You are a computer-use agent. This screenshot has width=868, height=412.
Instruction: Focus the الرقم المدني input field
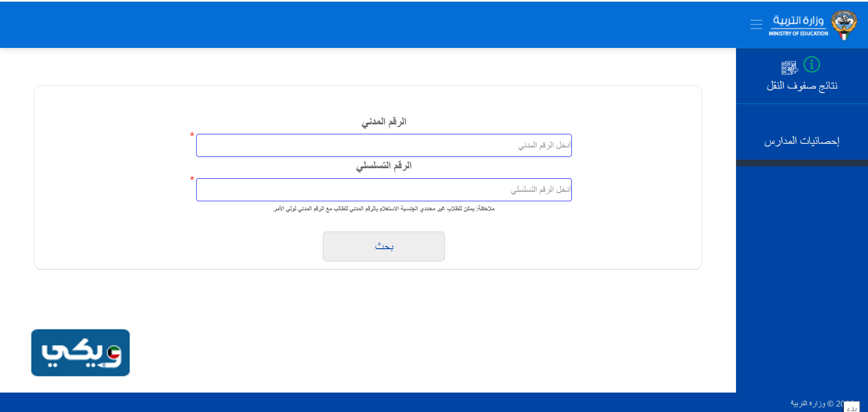pyautogui.click(x=383, y=145)
